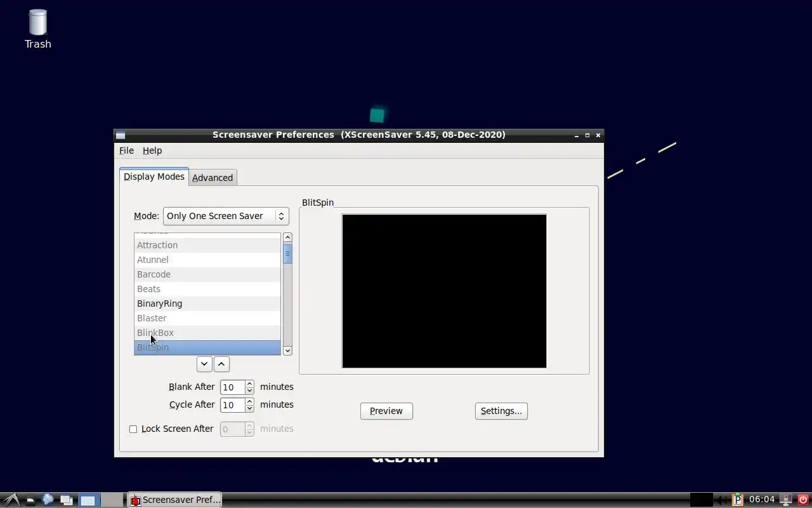Click the volume speaker tray icon
Image resolution: width=812 pixels, height=508 pixels.
[x=722, y=500]
